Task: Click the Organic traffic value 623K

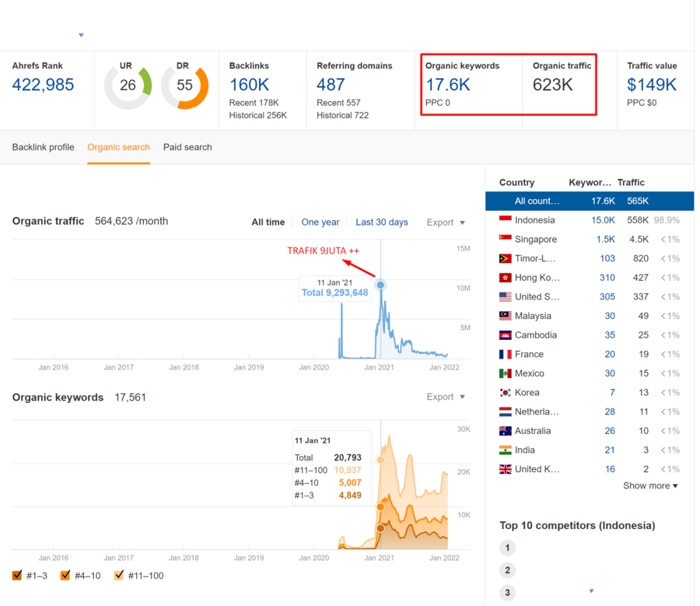Action: pos(553,84)
